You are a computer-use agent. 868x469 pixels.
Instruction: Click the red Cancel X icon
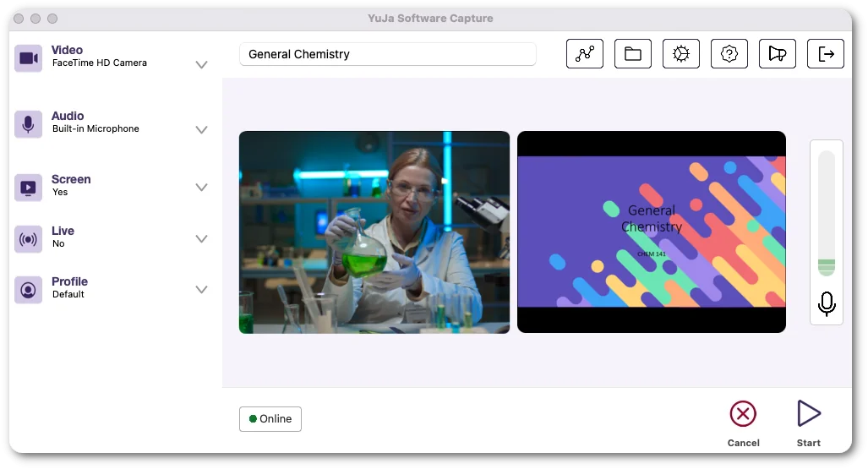(743, 413)
